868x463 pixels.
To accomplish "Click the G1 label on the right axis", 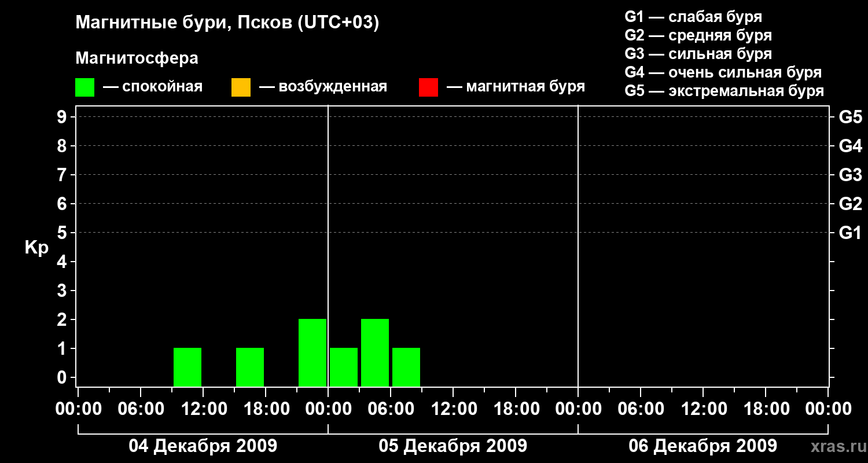I will (851, 233).
